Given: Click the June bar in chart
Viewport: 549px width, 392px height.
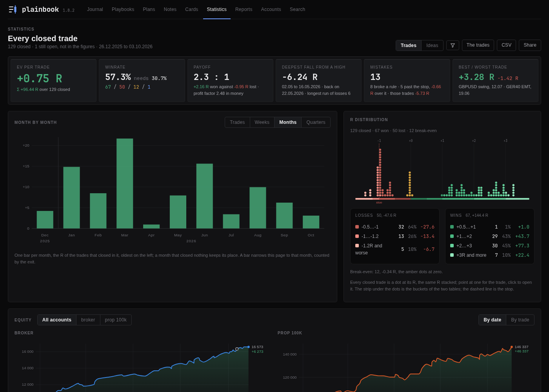Looking at the screenshot, I should coord(205,196).
